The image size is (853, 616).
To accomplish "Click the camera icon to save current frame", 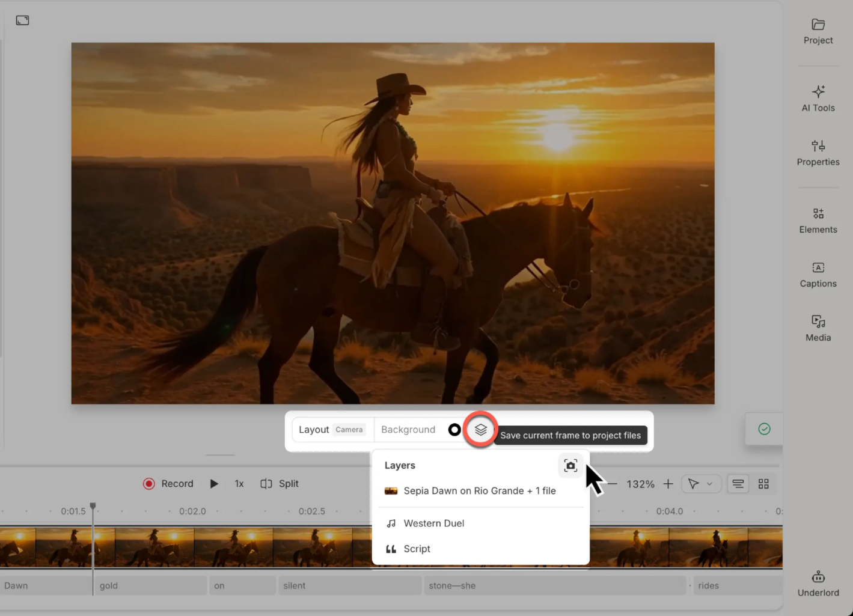I will (x=570, y=465).
